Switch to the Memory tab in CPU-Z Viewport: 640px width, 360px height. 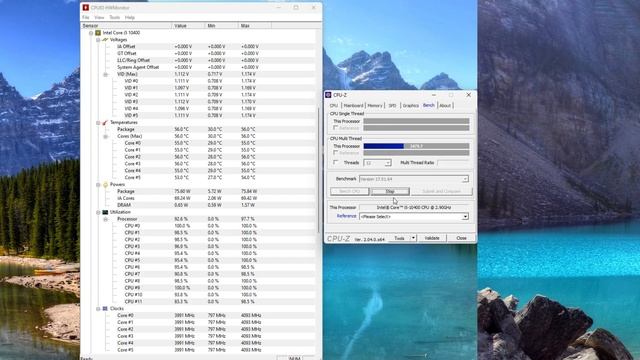(375, 106)
